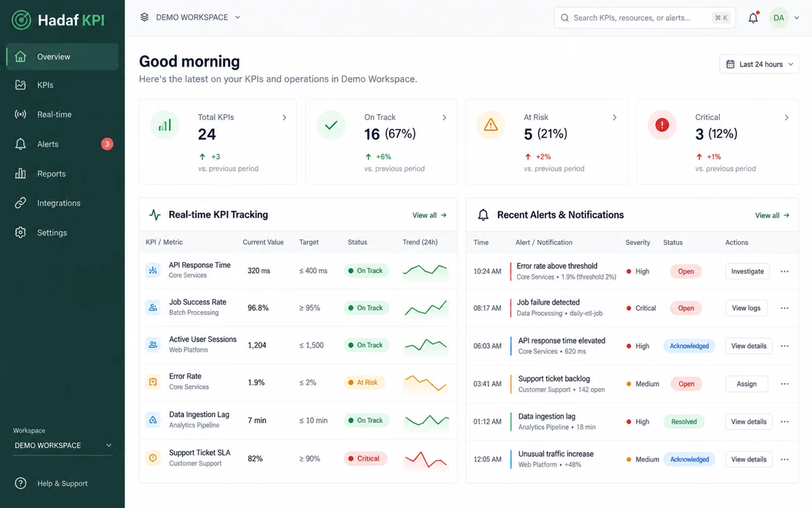Click the Hadaf KPI target logo
The image size is (812, 508).
(x=21, y=20)
